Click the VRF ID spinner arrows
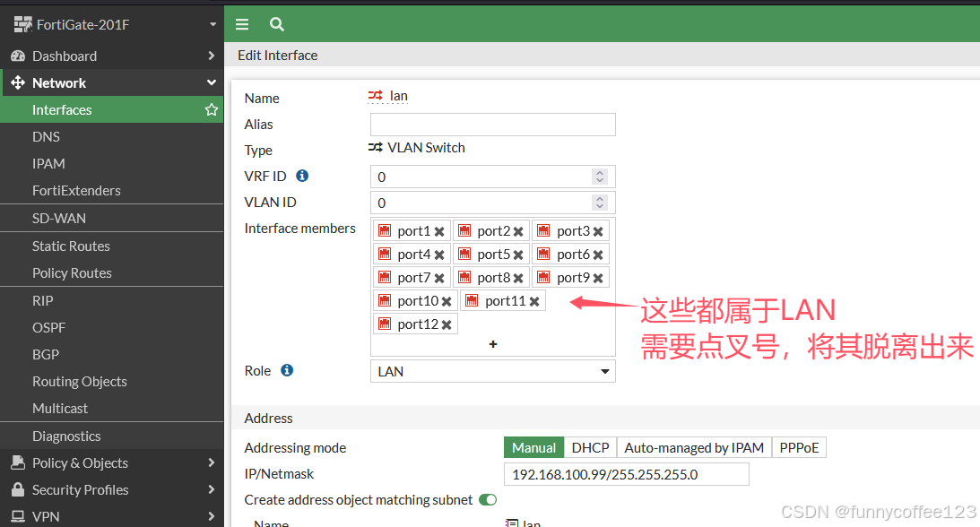The height and width of the screenshot is (527, 980). point(600,177)
